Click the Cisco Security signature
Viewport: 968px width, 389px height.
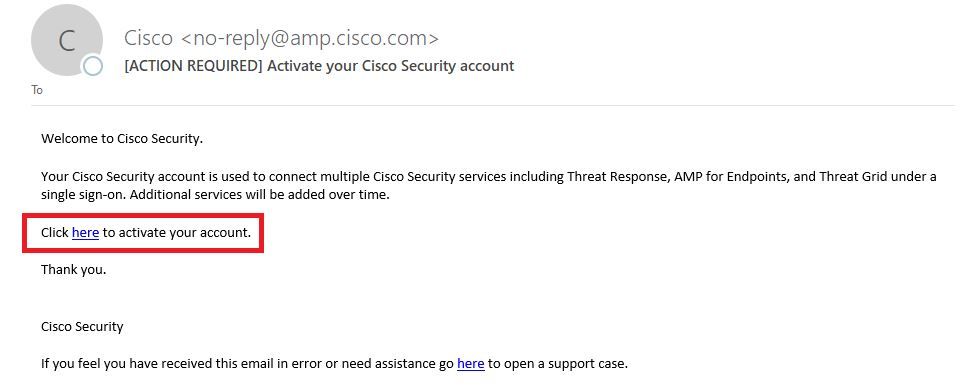point(82,327)
